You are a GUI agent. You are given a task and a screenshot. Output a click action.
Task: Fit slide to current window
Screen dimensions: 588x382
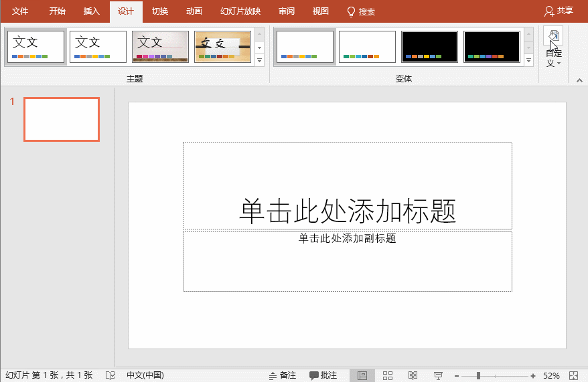(573, 375)
